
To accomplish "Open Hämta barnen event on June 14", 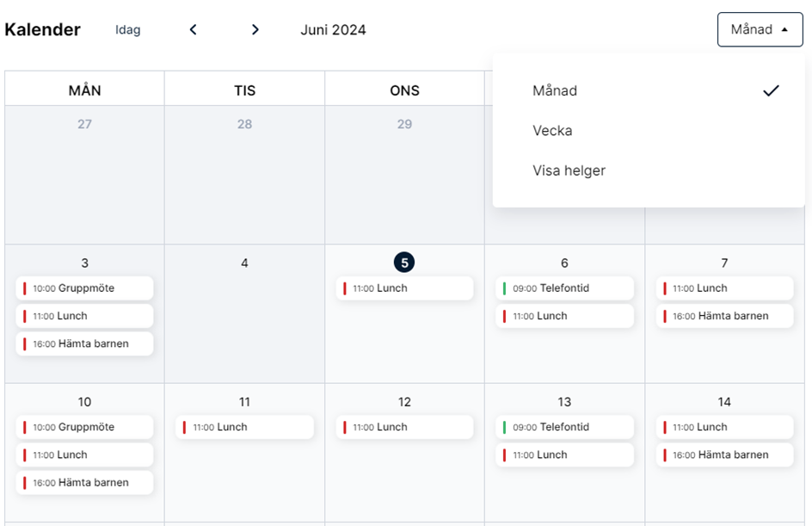I will click(x=724, y=455).
